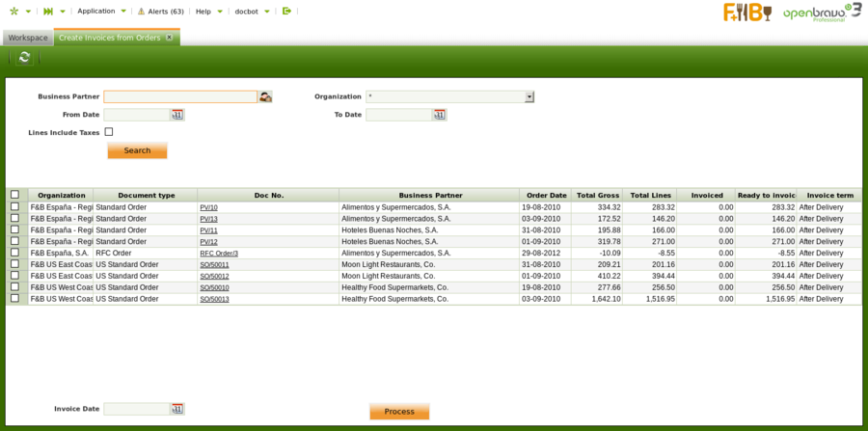Click the green asterisk create-new icon
Screen dimensions: 868x431
[x=14, y=11]
